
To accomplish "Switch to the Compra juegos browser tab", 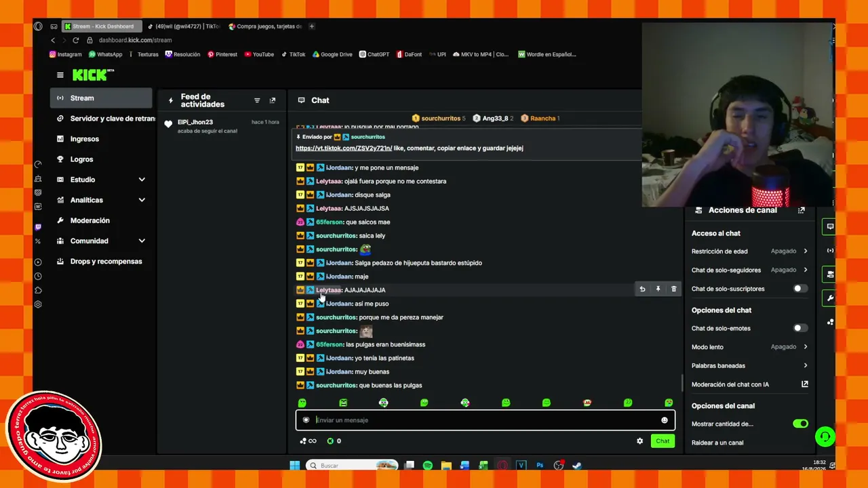I will (266, 26).
